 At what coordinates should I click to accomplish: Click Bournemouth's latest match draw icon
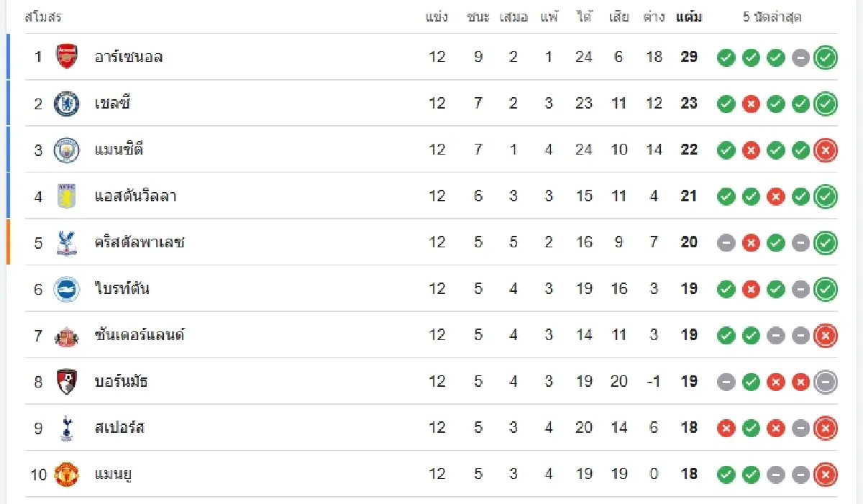click(x=826, y=382)
